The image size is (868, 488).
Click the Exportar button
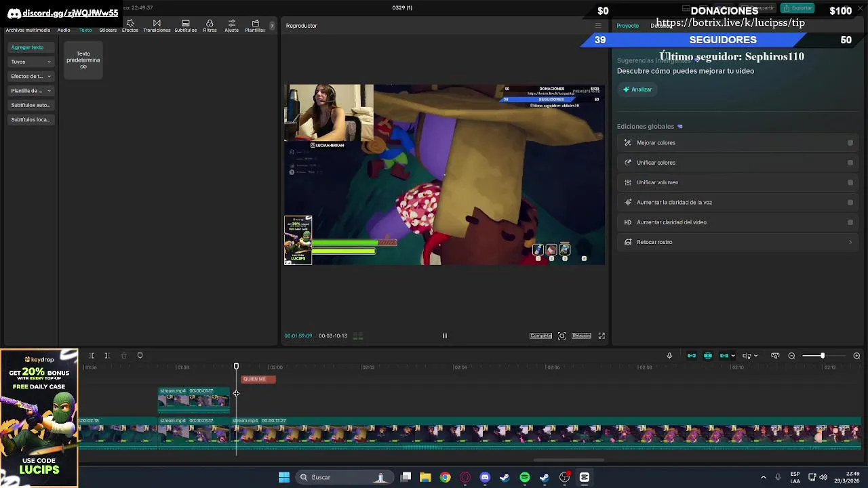point(797,8)
